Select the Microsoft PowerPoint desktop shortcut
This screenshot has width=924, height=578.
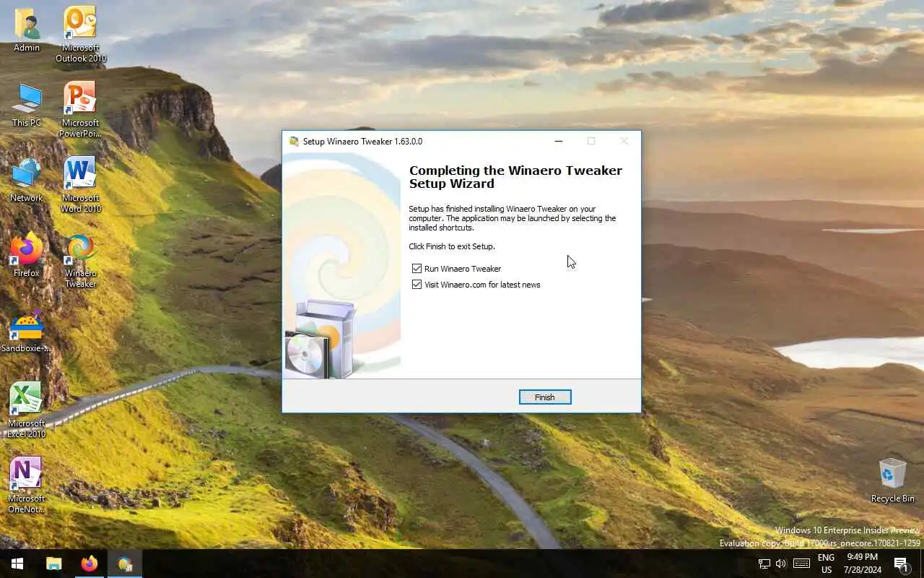coord(80,109)
